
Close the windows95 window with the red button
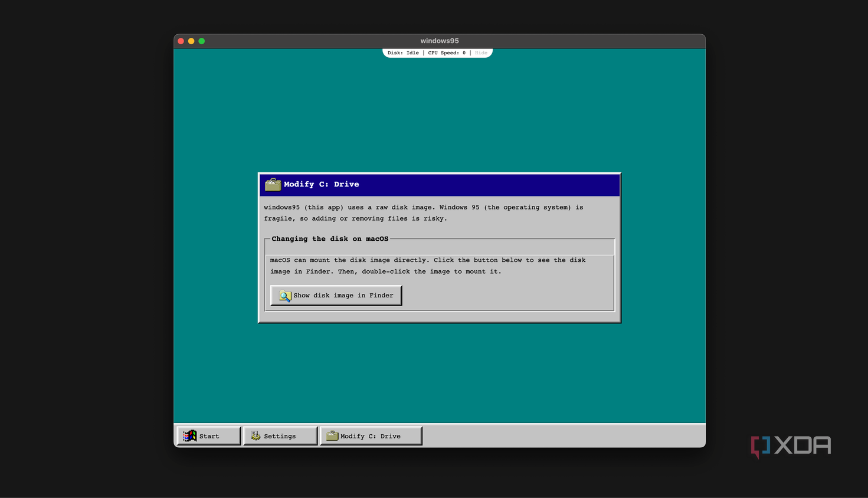pos(181,41)
